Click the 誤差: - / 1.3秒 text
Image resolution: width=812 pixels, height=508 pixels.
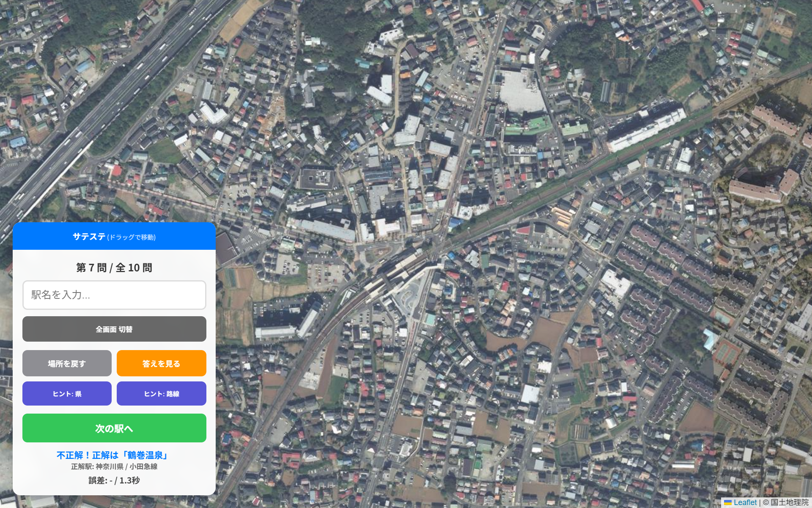114,480
